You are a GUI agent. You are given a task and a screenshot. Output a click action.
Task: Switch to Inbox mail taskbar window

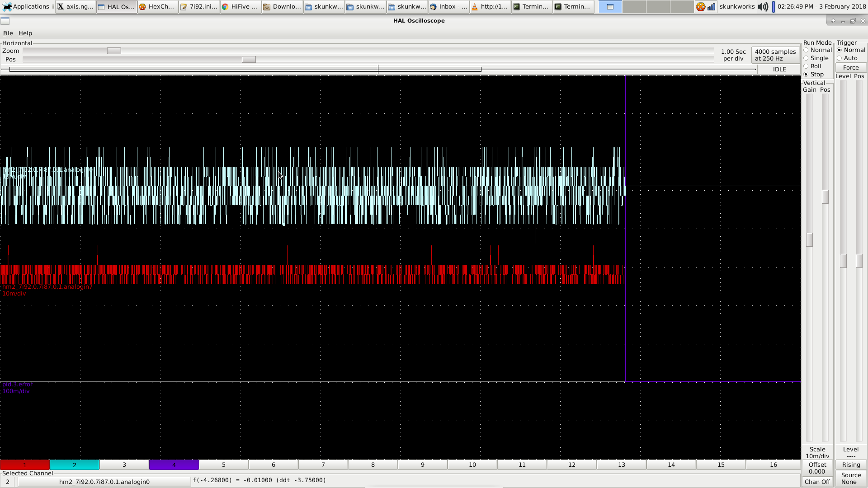pos(448,7)
